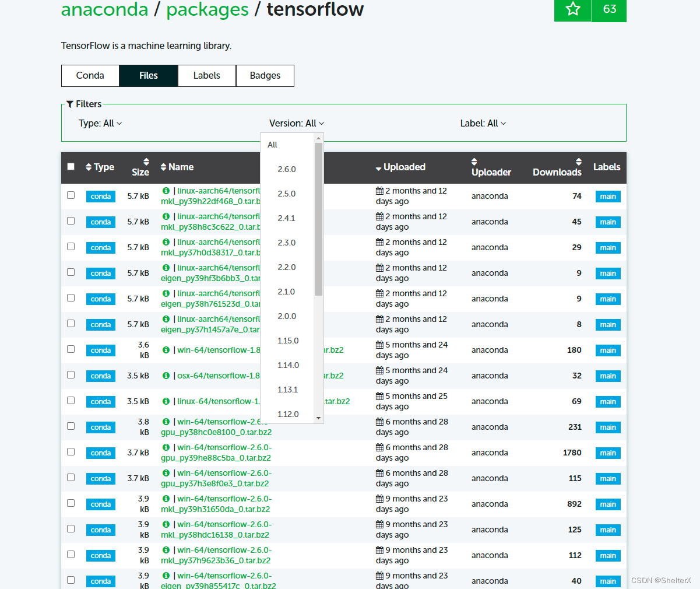
Task: Check the row with 74 downloads
Action: click(71, 195)
